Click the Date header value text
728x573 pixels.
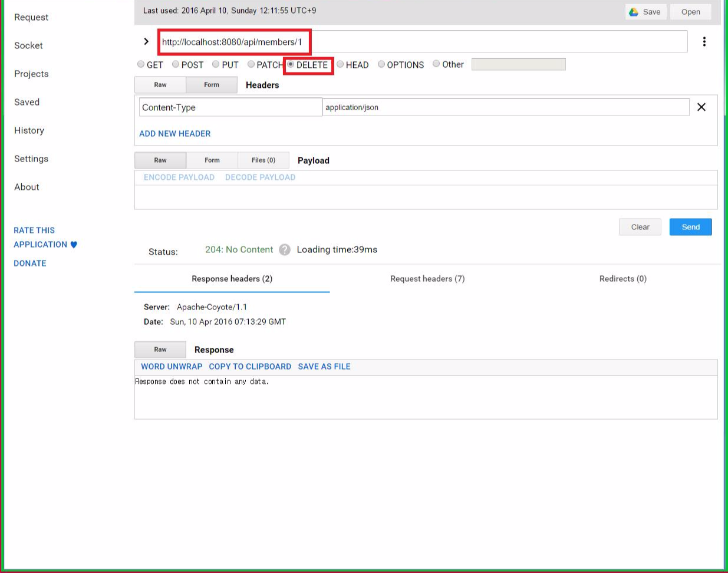point(228,322)
